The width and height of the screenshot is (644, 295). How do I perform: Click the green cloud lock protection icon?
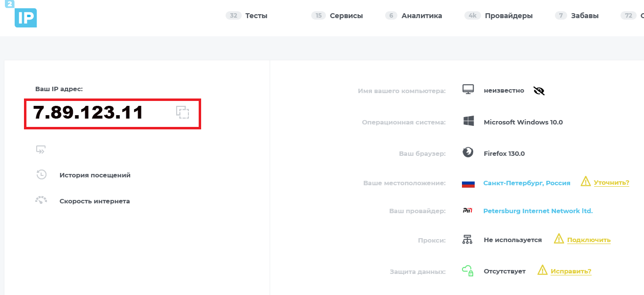[468, 270]
